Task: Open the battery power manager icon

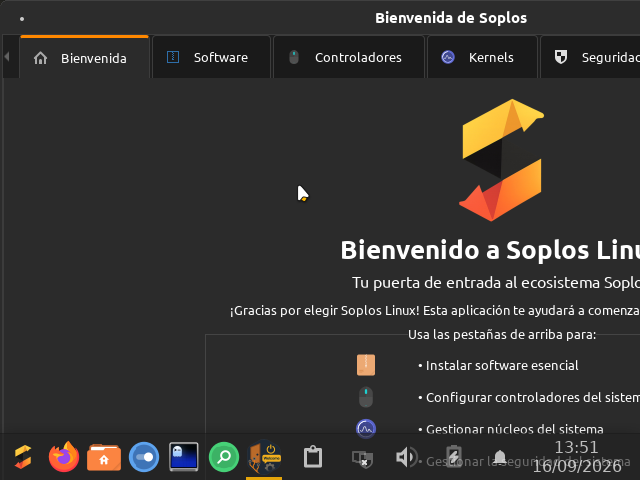Action: (454, 457)
